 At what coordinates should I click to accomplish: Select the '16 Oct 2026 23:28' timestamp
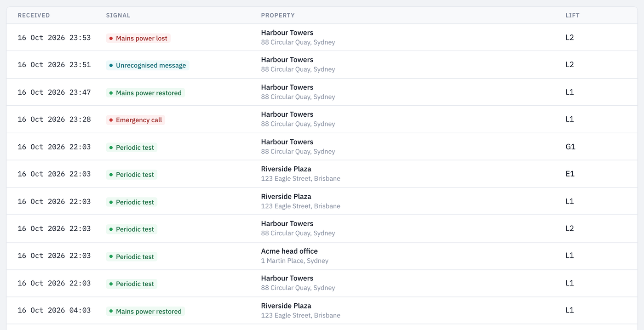54,119
